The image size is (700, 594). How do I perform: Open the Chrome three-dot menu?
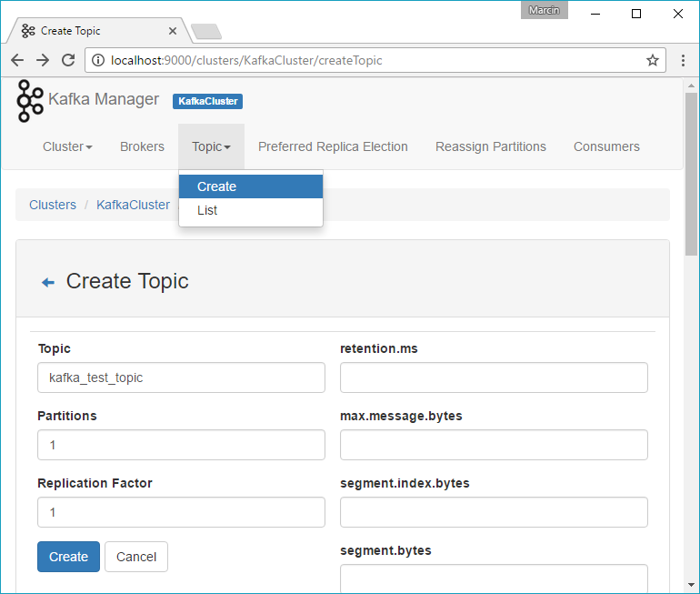(683, 60)
